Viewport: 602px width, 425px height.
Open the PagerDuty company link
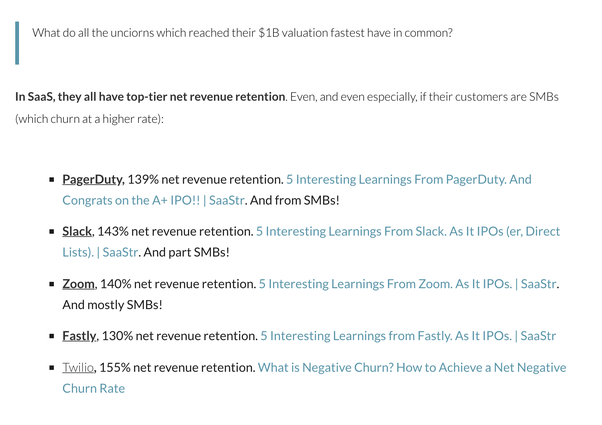pos(92,180)
